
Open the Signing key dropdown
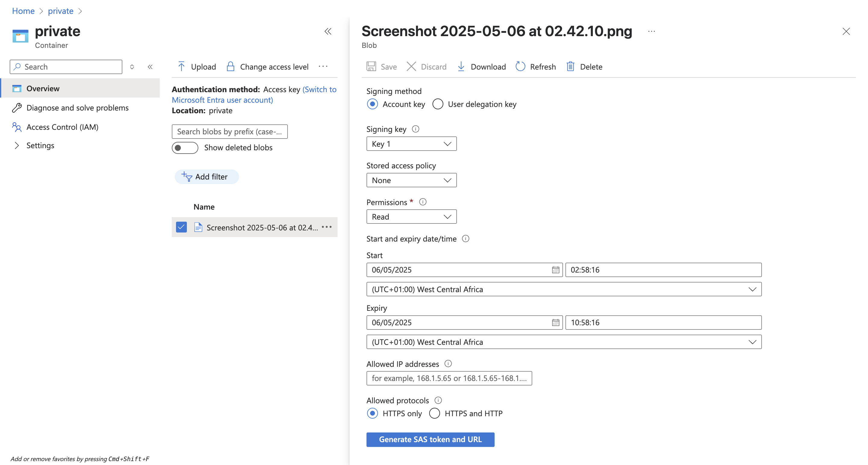(x=411, y=144)
